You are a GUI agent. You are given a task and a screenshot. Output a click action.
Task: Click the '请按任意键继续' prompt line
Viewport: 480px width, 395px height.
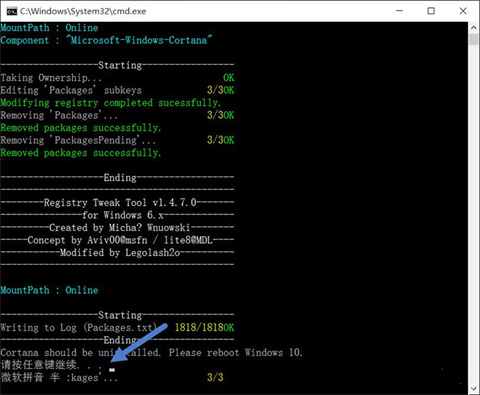click(51, 365)
